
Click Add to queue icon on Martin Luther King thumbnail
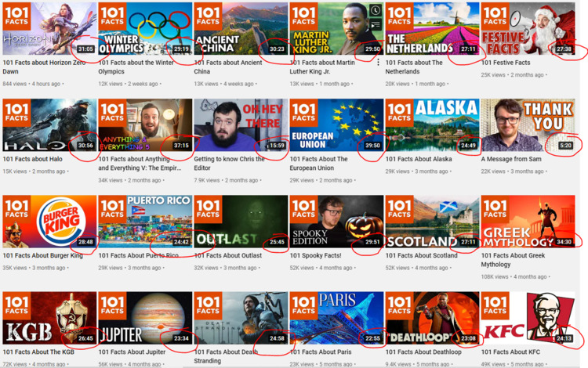pos(375,25)
